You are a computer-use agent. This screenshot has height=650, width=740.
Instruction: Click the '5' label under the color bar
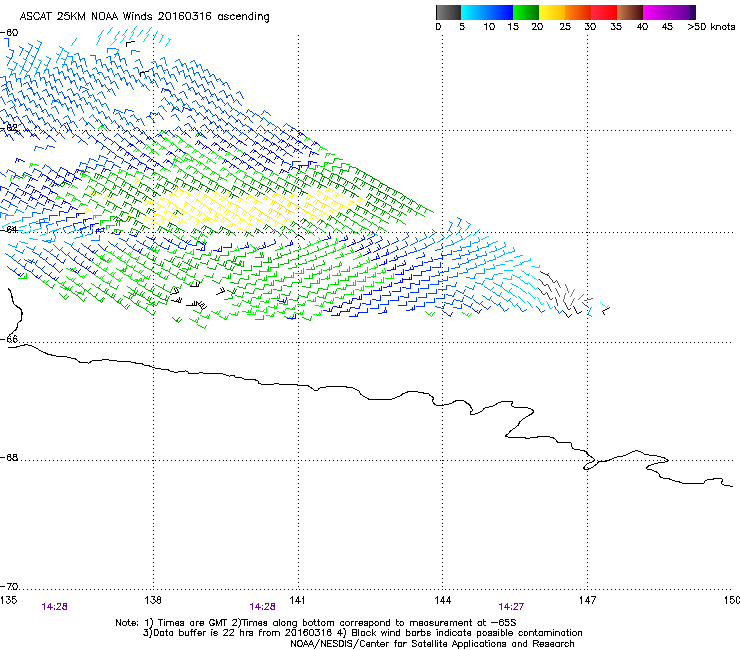(x=462, y=27)
